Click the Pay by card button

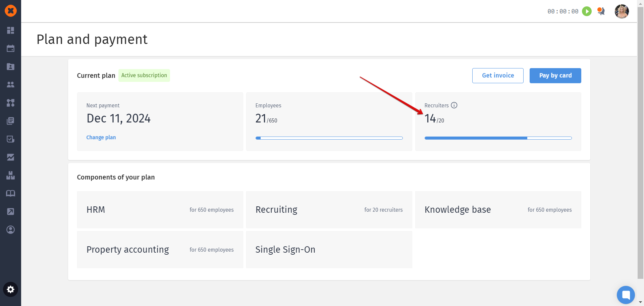555,75
